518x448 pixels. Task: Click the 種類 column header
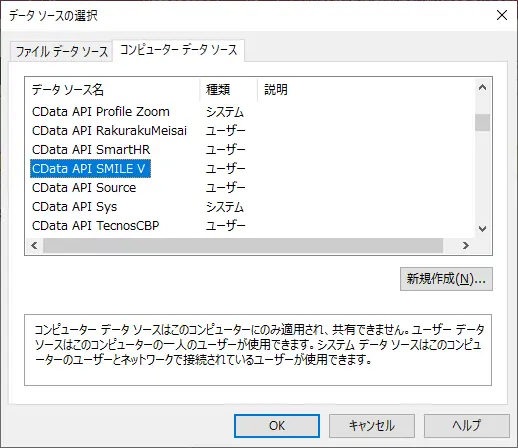click(x=229, y=90)
